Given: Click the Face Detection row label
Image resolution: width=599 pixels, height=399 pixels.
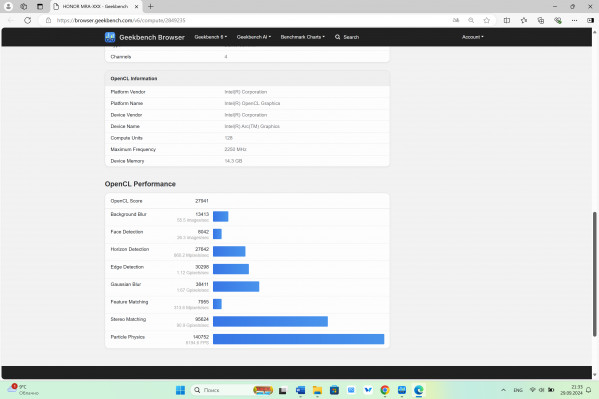Looking at the screenshot, I should 127,232.
